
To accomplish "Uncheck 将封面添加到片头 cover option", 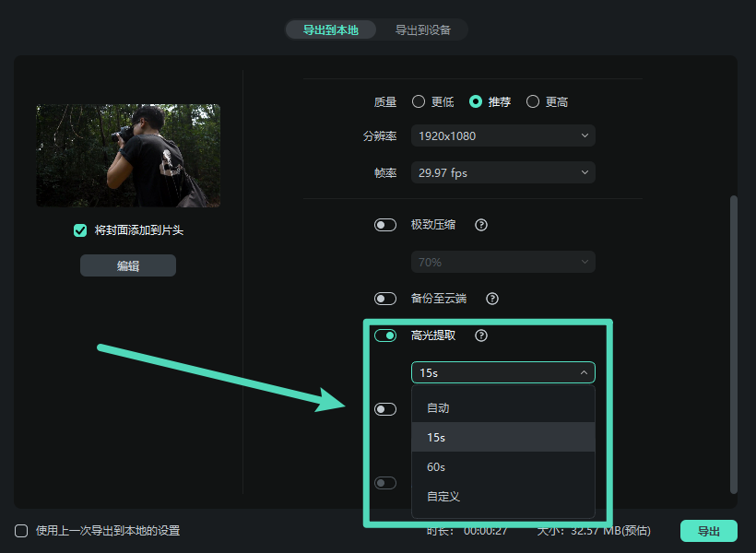I will 80,230.
